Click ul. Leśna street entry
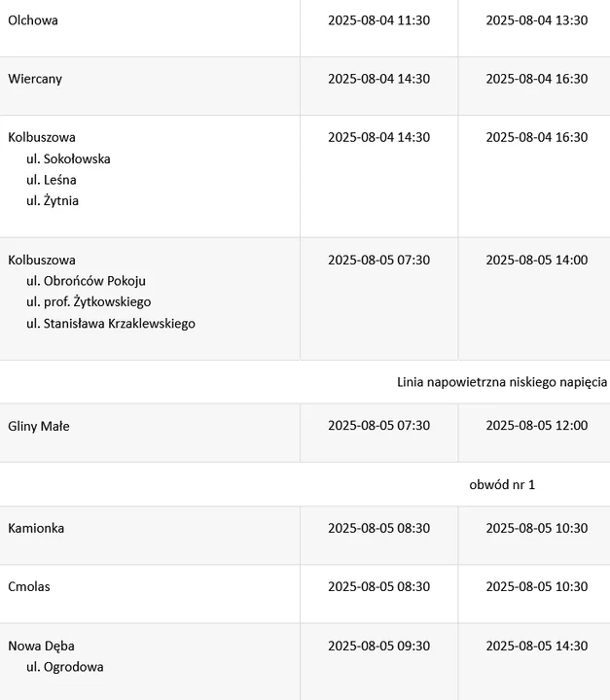This screenshot has width=610, height=700. 52,180
